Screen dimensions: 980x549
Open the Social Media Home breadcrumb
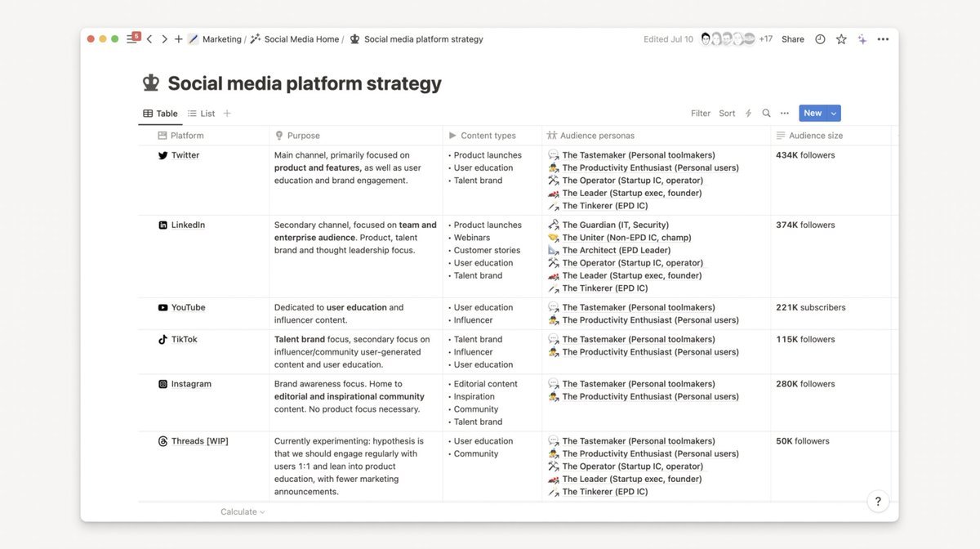point(301,39)
